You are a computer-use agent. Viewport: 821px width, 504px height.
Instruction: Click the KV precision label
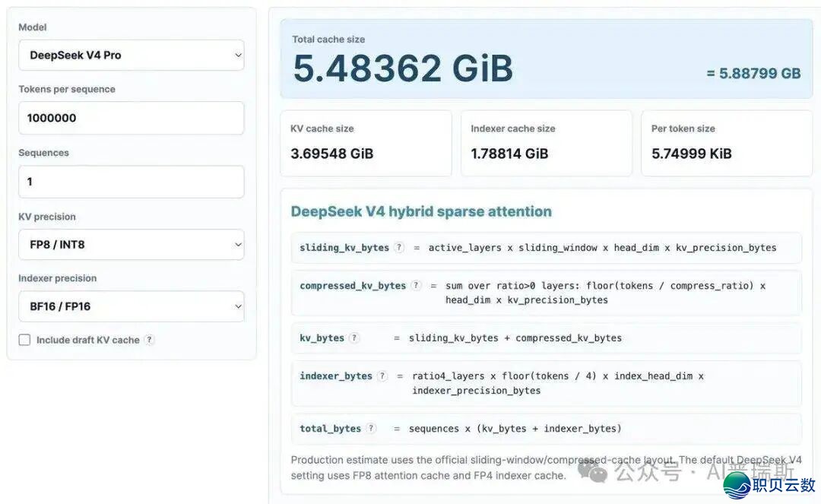[x=47, y=217]
